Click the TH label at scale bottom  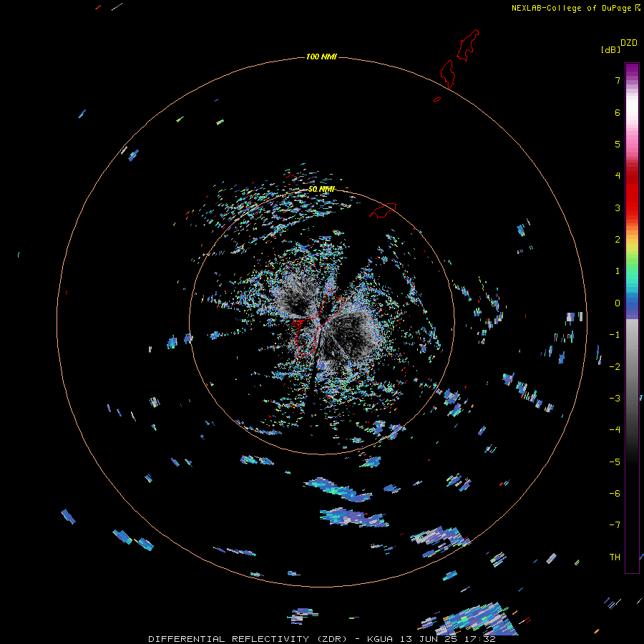point(615,557)
